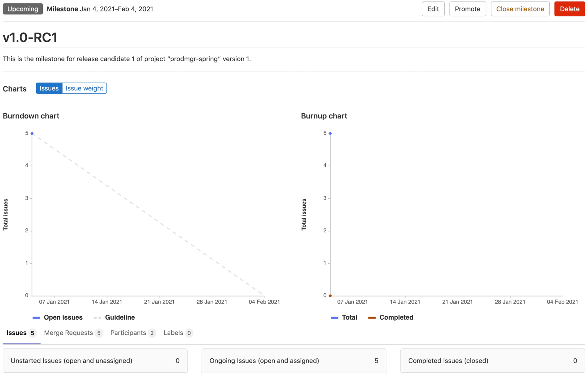This screenshot has height=375, width=588.
Task: Select the Issues chart toggle
Action: click(x=49, y=88)
